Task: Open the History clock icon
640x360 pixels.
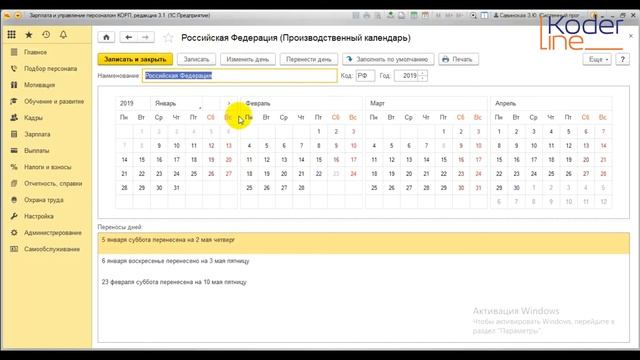Action: [46, 35]
